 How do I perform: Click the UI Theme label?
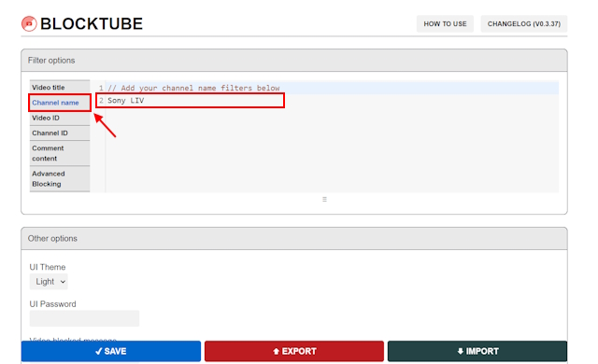48,267
